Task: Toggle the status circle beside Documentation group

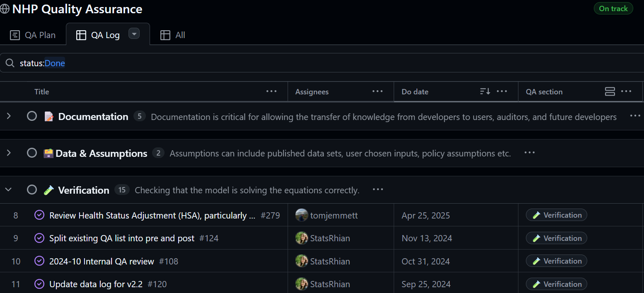Action: pos(32,116)
